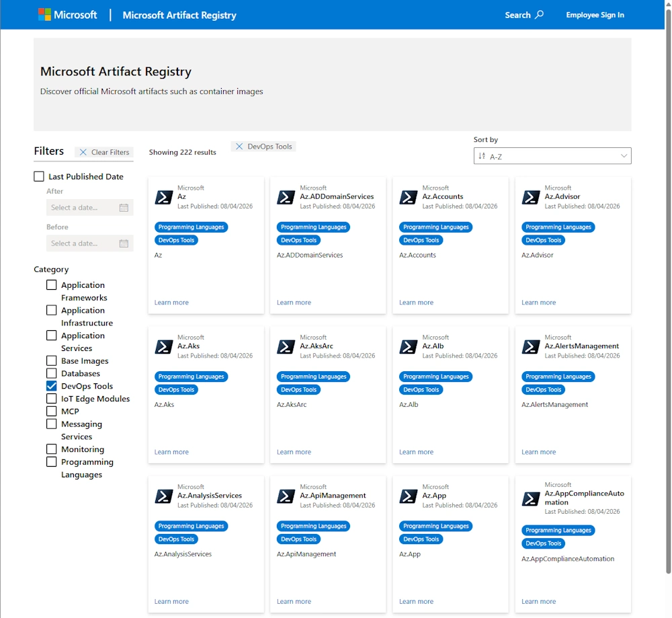Click the PowerShell icon on the Az card
The image size is (672, 618).
[164, 197]
